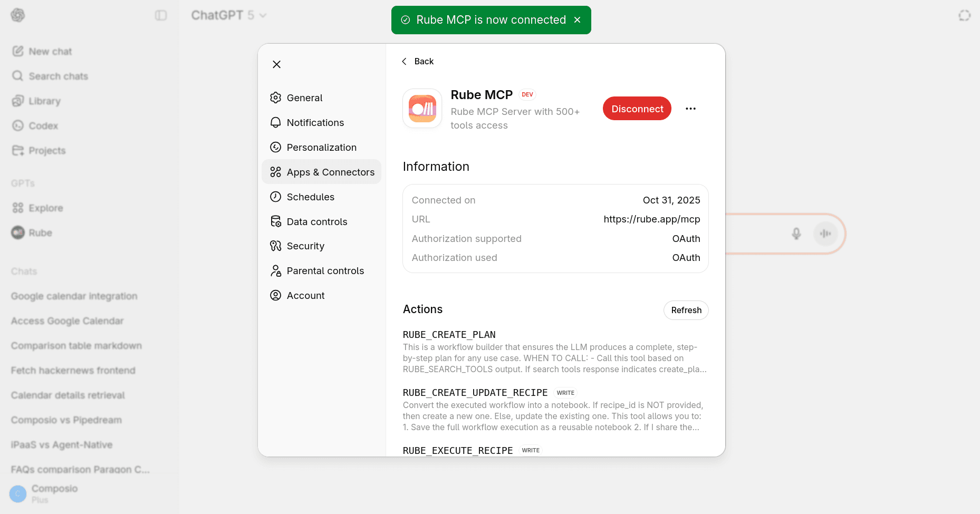The width and height of the screenshot is (980, 514).
Task: Open the Data controls tab
Action: (321, 221)
